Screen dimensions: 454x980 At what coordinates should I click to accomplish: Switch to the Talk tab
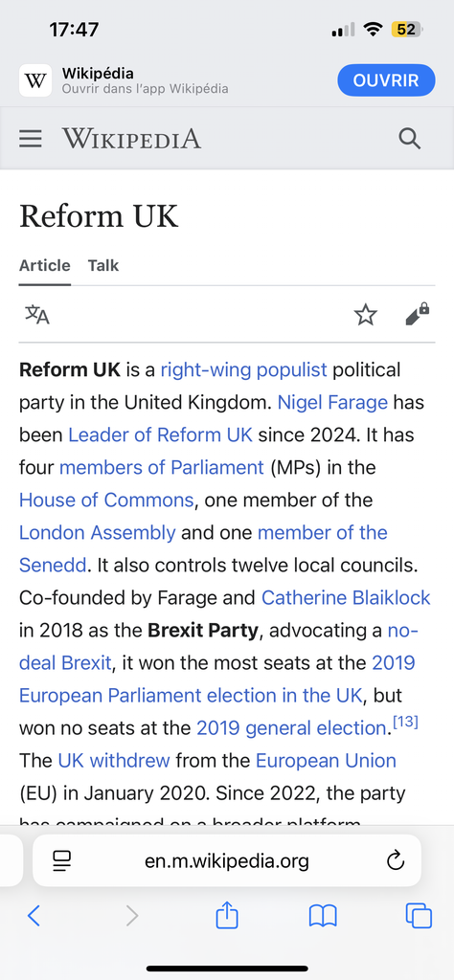pos(103,266)
